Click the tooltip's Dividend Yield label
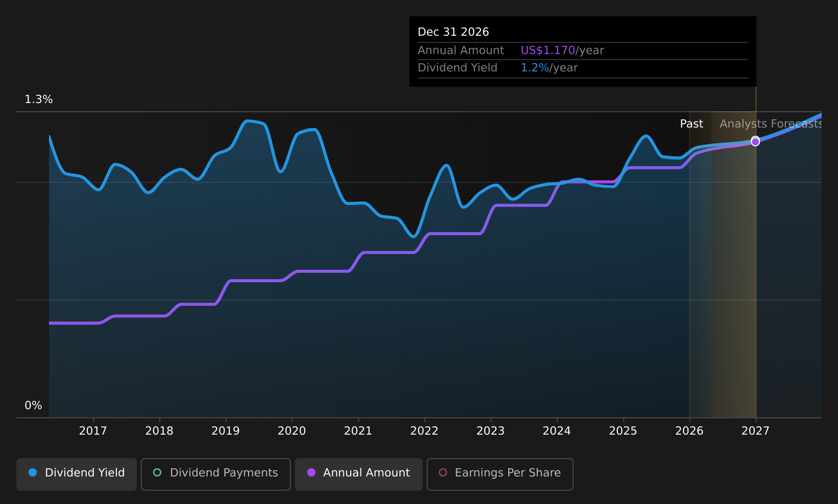The image size is (838, 504). (x=457, y=68)
